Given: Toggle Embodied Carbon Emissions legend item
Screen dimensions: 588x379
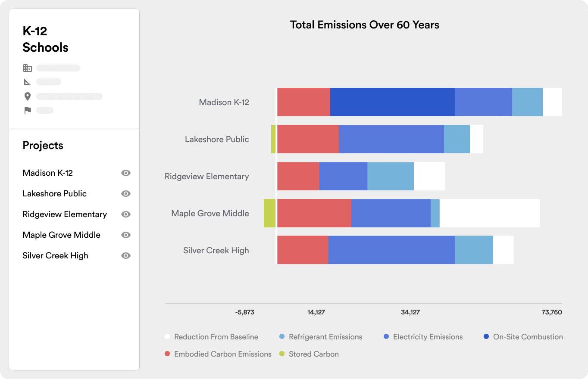Looking at the screenshot, I should click(218, 354).
